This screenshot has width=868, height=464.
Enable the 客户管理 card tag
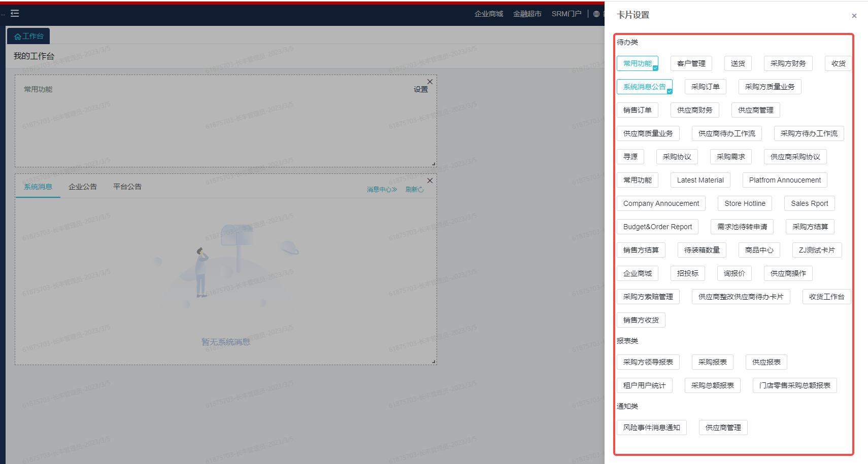pos(691,63)
